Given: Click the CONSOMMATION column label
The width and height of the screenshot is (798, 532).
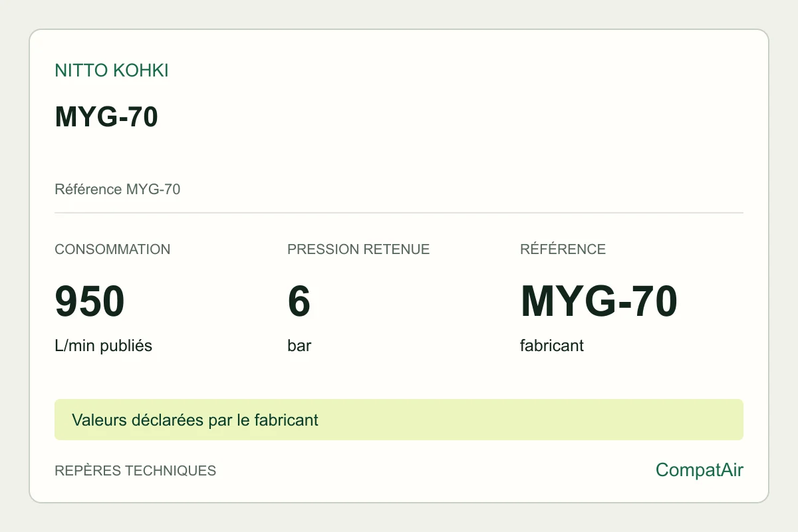Looking at the screenshot, I should [112, 249].
